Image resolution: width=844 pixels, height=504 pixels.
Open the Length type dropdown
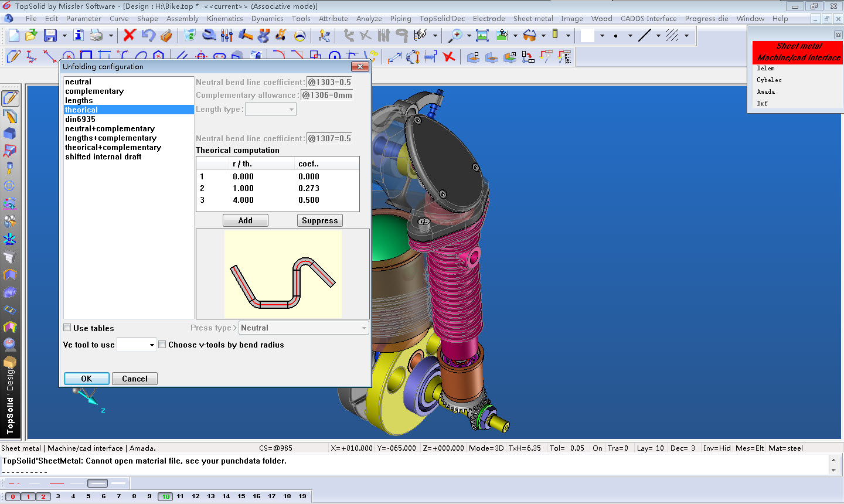tap(271, 109)
